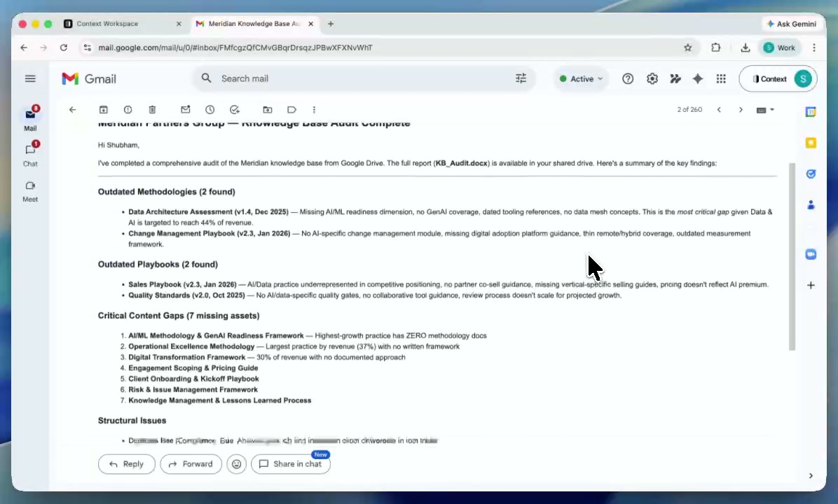Open the three-dot More options menu
This screenshot has height=504, width=838.
314,109
